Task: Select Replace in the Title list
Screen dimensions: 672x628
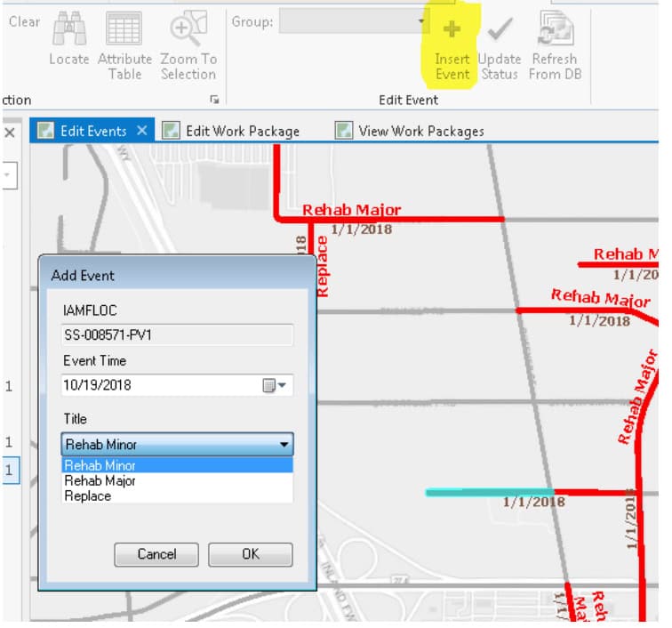Action: click(x=88, y=495)
